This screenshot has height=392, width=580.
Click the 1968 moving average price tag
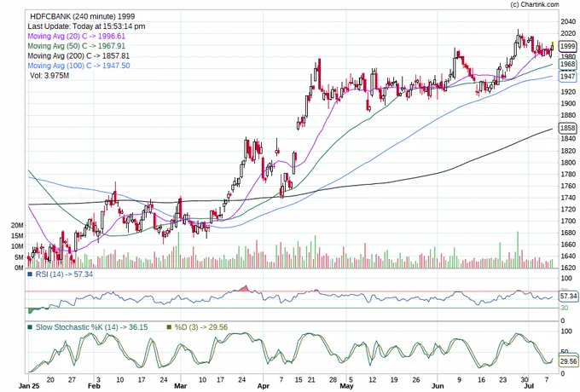[567, 64]
